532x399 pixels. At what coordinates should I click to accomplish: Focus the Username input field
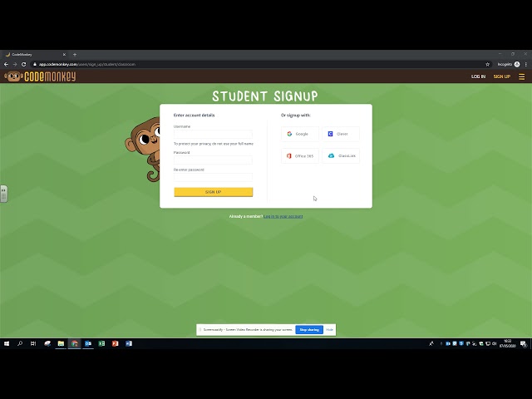[213, 135]
